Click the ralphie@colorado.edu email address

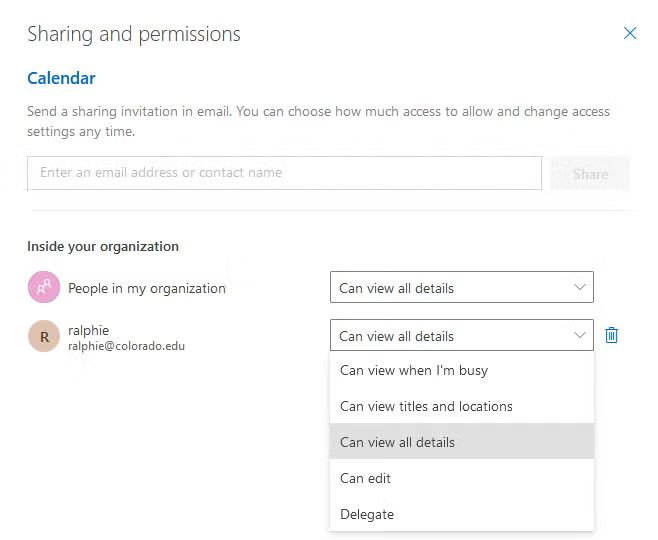pyautogui.click(x=126, y=346)
